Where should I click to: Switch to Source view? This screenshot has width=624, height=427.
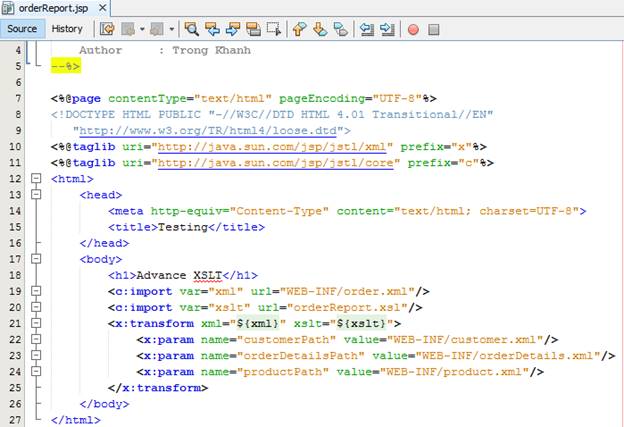pyautogui.click(x=22, y=29)
